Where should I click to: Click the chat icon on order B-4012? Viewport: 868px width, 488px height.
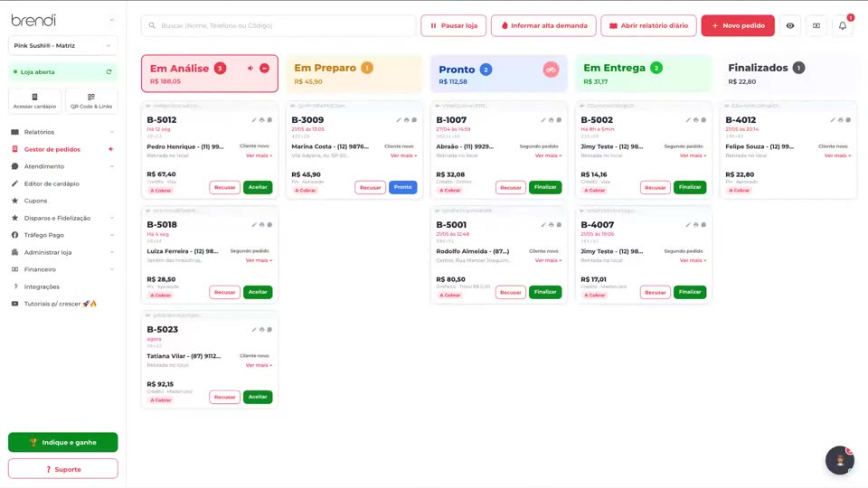coord(848,120)
